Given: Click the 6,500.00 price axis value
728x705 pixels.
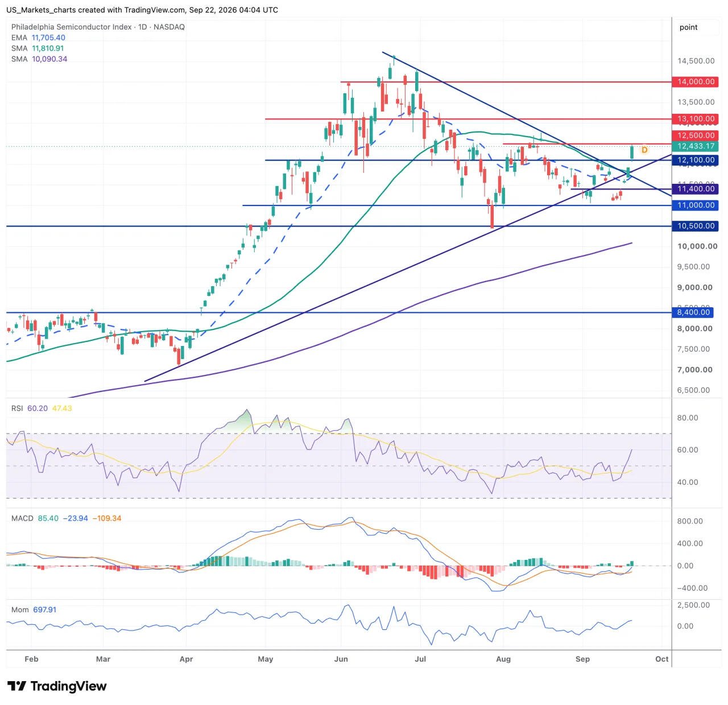Looking at the screenshot, I should (694, 390).
